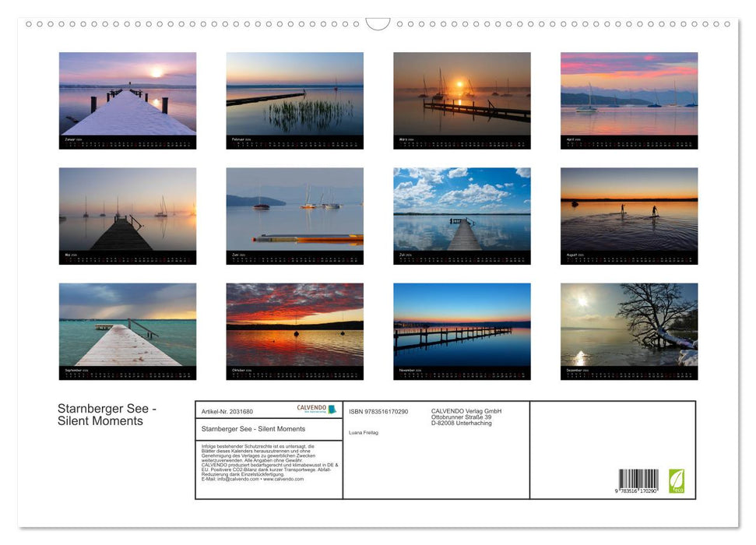The height and width of the screenshot is (545, 756).
Task: Click the CALVENDO publisher logo
Action: (315, 410)
